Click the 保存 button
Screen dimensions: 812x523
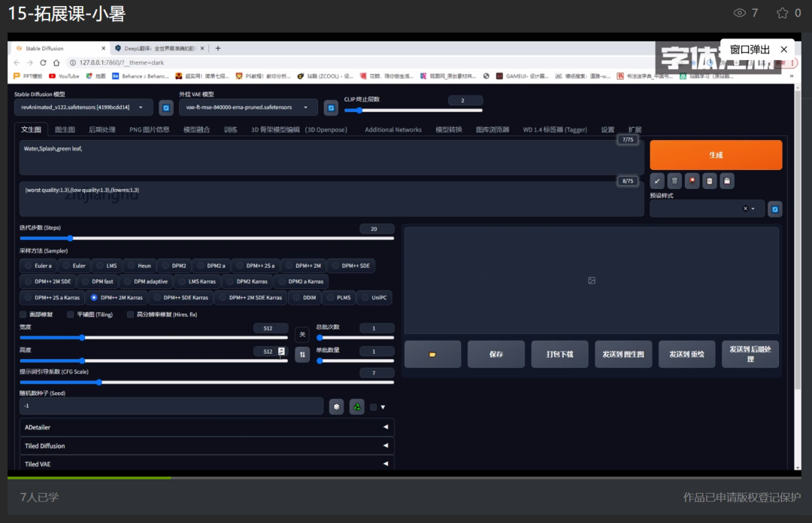(x=496, y=354)
